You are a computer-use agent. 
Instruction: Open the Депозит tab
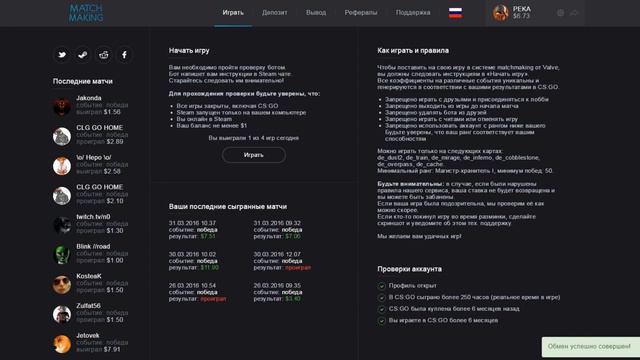(x=275, y=13)
